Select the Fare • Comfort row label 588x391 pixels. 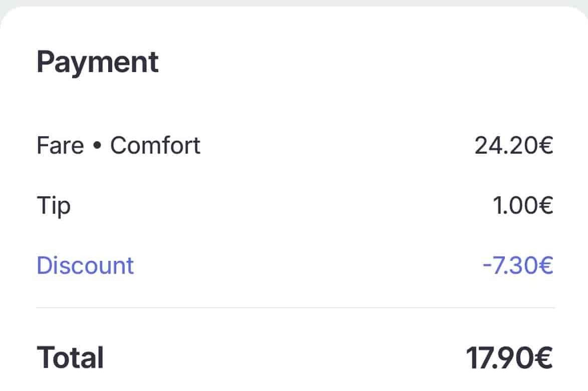119,146
